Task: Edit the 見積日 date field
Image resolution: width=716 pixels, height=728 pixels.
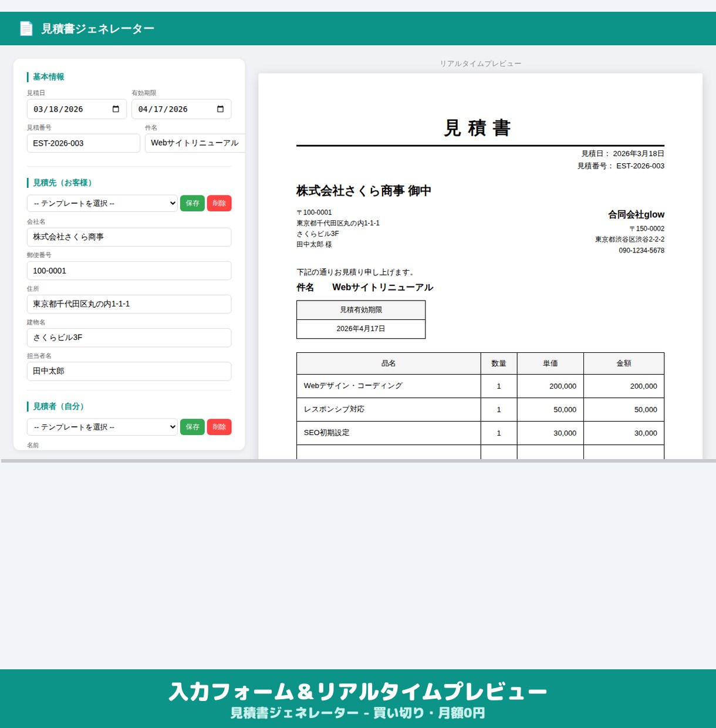Action: (77, 109)
